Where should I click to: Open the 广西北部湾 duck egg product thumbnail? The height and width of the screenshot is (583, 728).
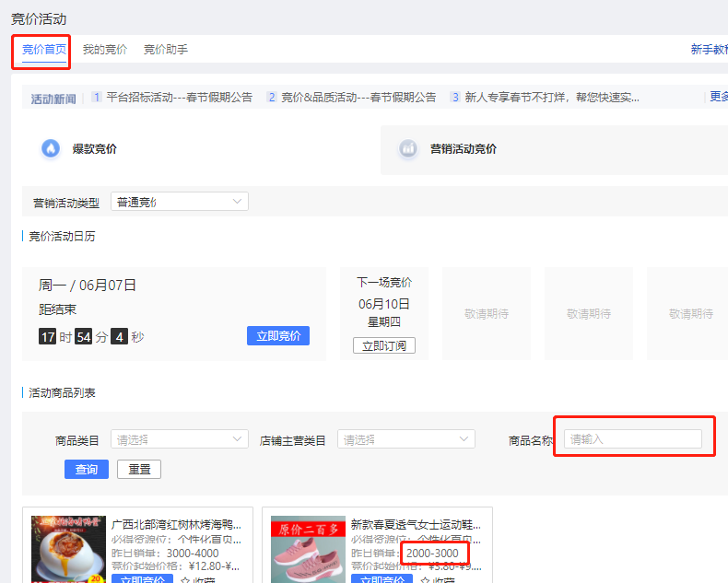point(67,550)
